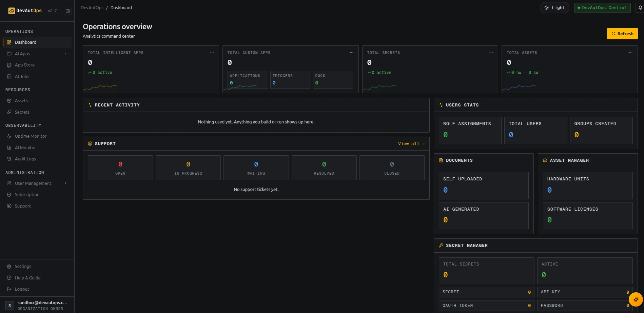The height and width of the screenshot is (313, 644).
Task: Click the Recent Activity pulse icon
Action: coord(90,105)
